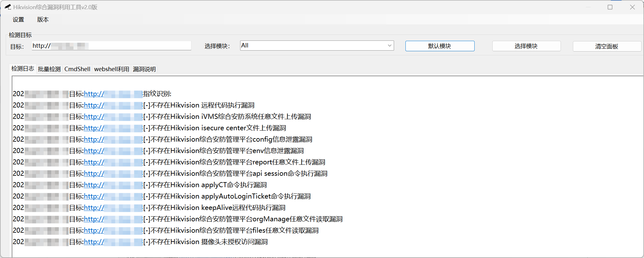Screen dimensions: 644x258
Task: Switch to the 批量检测 tab
Action: coord(49,69)
